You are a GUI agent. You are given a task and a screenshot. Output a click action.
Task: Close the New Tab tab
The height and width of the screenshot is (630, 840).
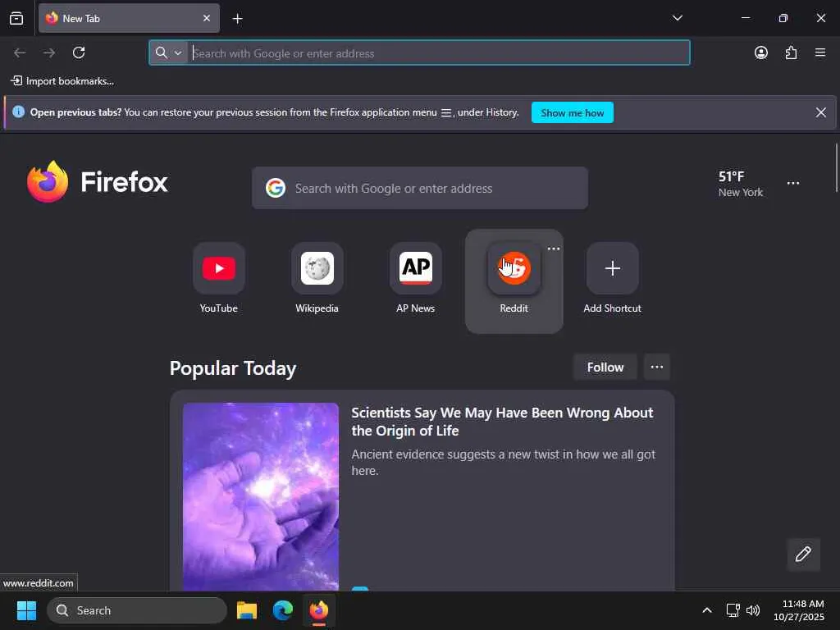[x=207, y=18]
